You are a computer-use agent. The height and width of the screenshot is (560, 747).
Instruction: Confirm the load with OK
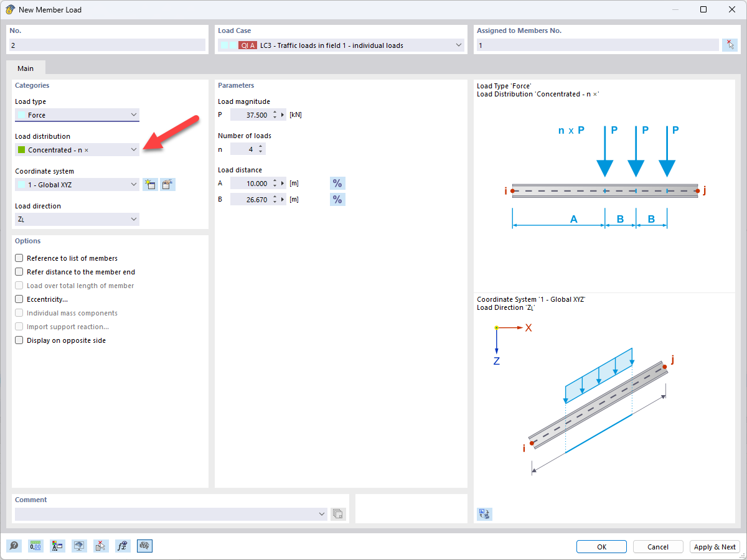click(601, 546)
